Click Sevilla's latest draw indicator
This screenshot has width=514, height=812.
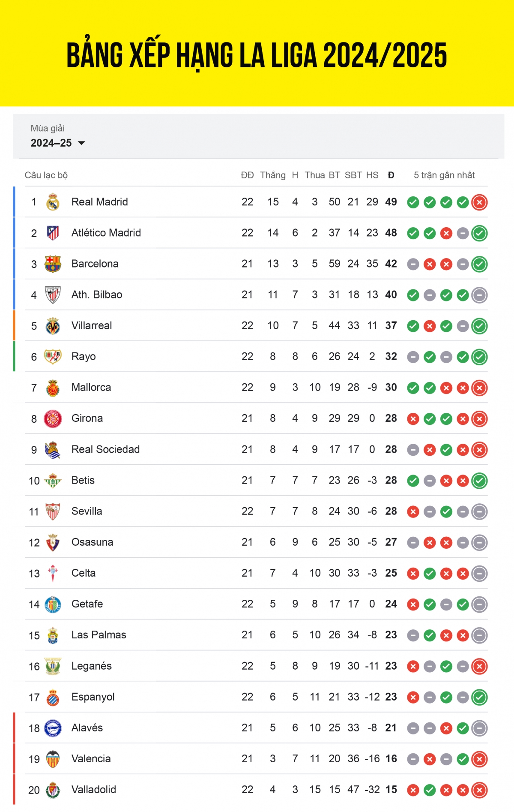click(479, 511)
